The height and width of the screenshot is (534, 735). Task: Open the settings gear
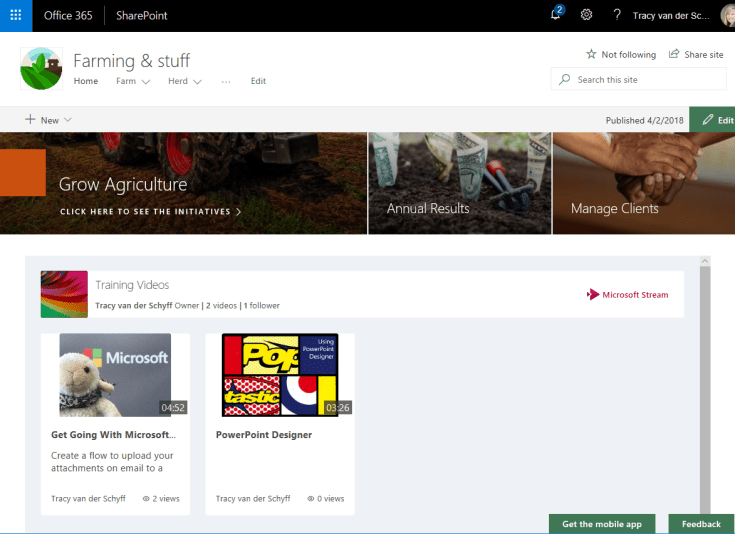pyautogui.click(x=587, y=15)
